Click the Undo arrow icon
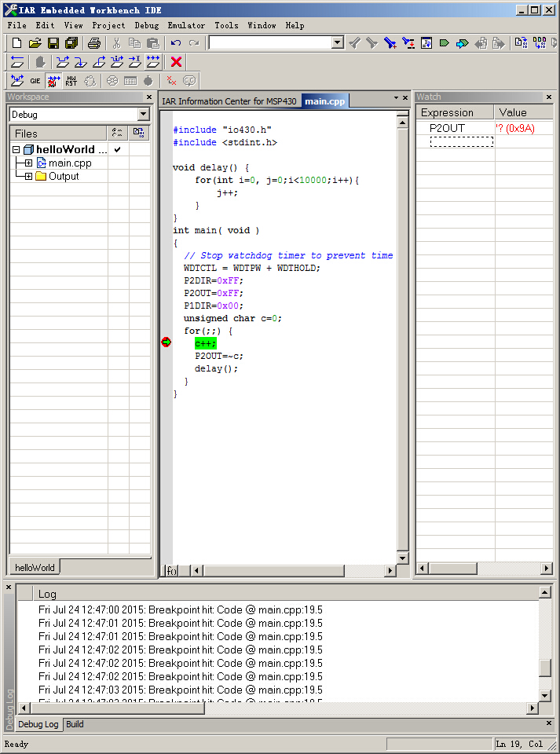Viewport: 560px width, 754px height. 176,43
